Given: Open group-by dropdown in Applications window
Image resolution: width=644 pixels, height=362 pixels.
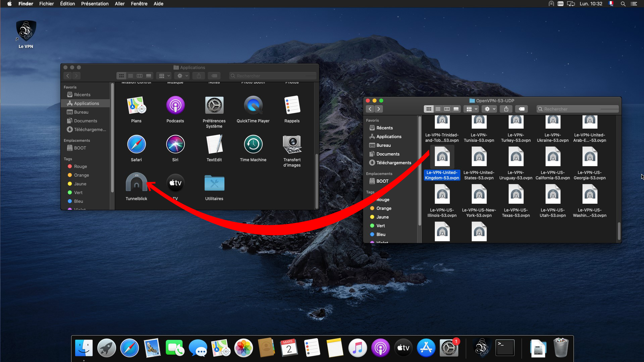Looking at the screenshot, I should (164, 76).
